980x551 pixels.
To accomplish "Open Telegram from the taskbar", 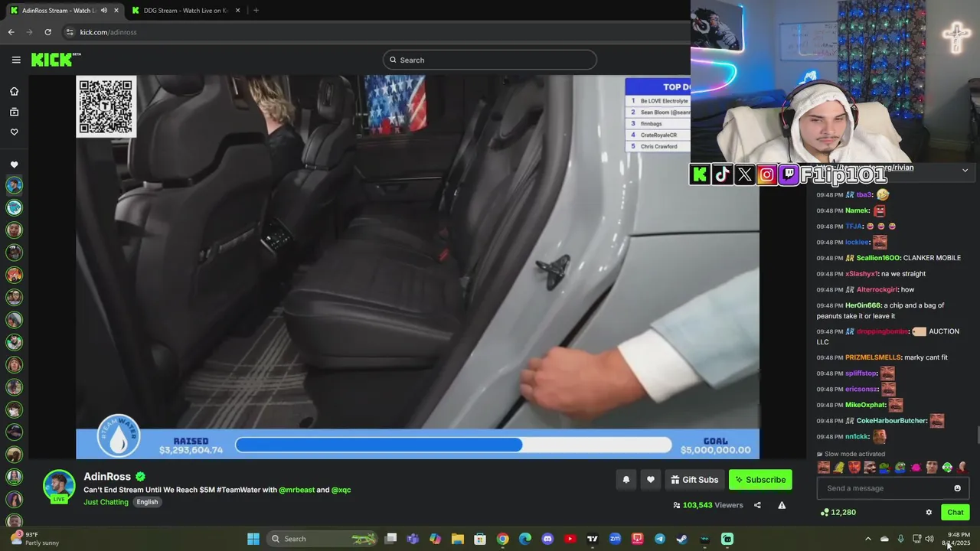I will tap(659, 539).
